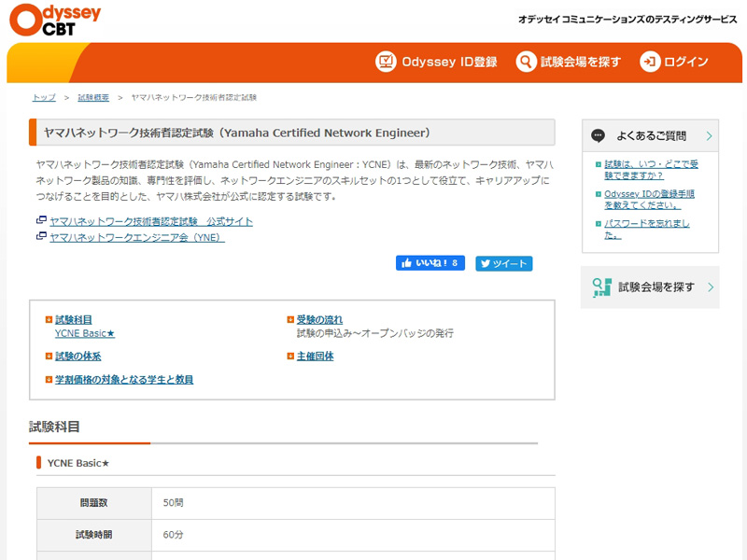
Task: Click the Facebook いいね! button
Action: [430, 263]
